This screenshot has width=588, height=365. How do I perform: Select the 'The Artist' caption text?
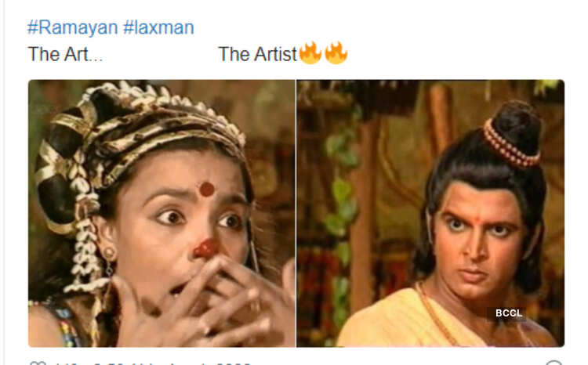tap(257, 54)
